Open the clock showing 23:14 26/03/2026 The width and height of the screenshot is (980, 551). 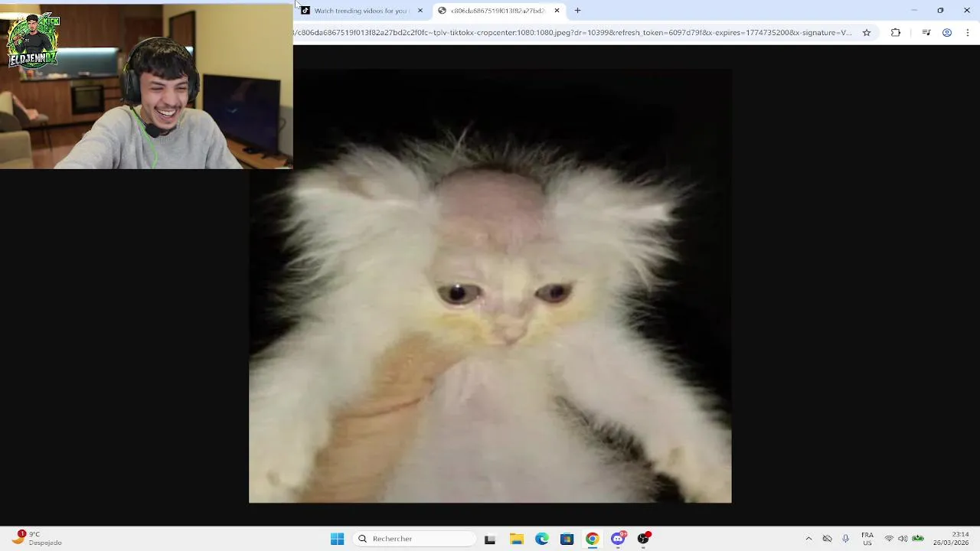coord(951,539)
